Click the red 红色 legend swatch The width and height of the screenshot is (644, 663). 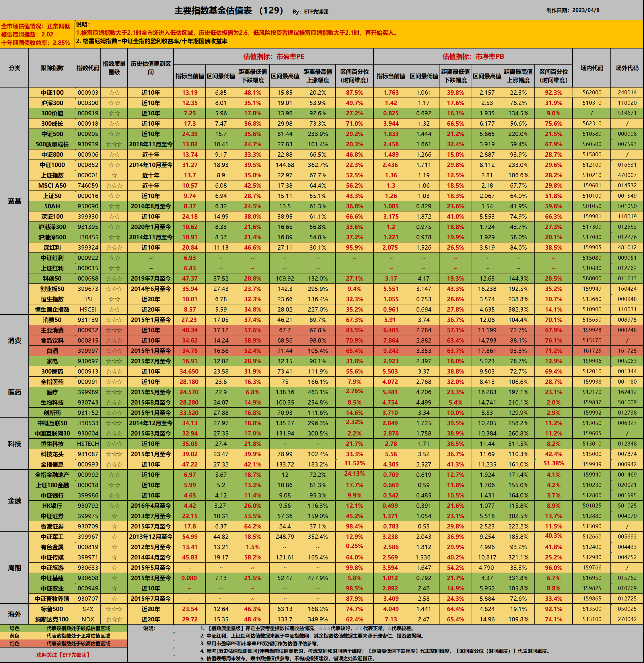click(15, 643)
